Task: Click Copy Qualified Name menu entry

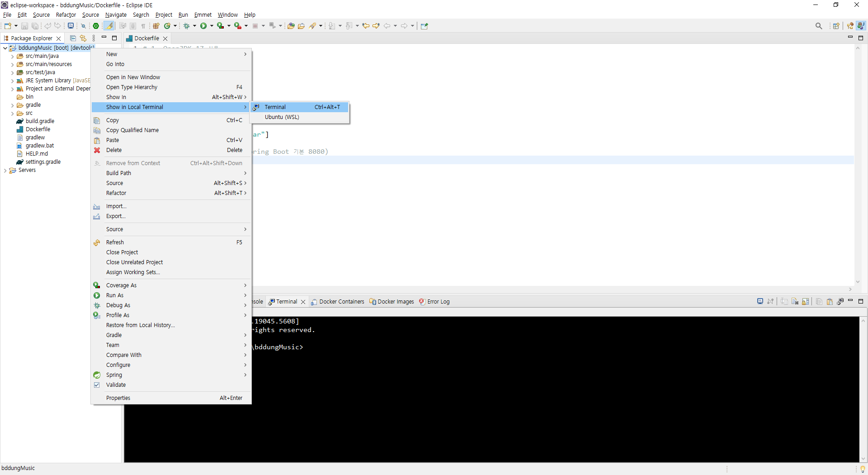Action: pyautogui.click(x=171, y=130)
